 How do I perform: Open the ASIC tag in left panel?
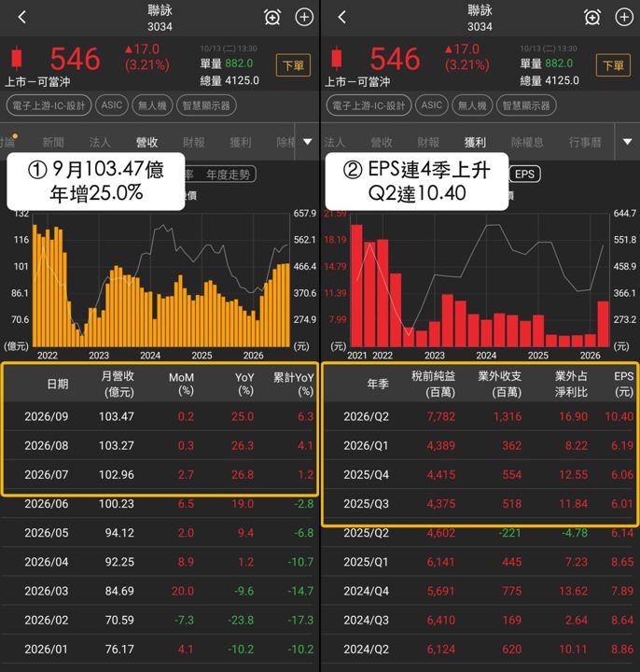point(111,105)
